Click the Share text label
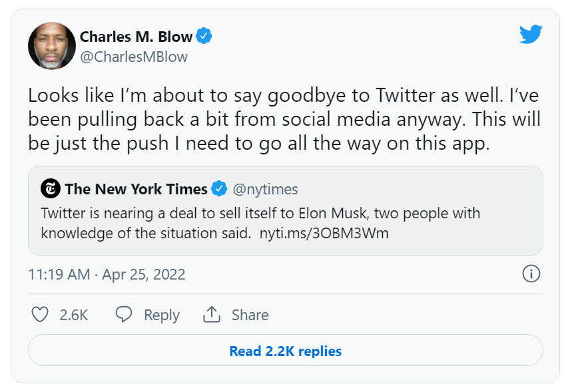572x392 pixels. pos(250,315)
